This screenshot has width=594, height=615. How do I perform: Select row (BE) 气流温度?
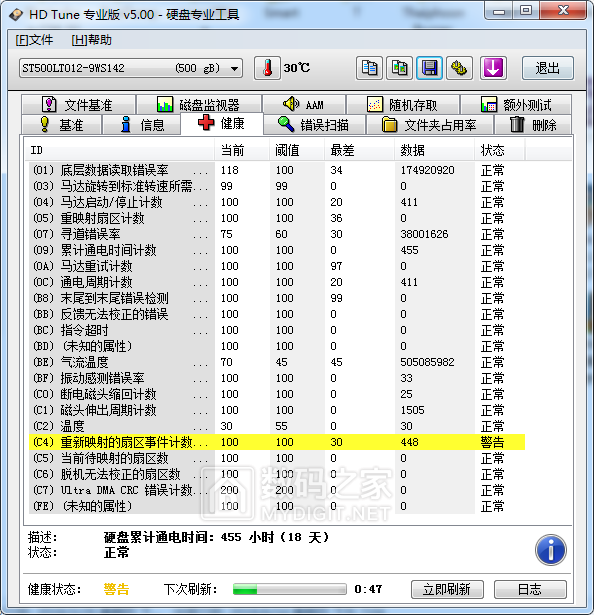(277, 362)
